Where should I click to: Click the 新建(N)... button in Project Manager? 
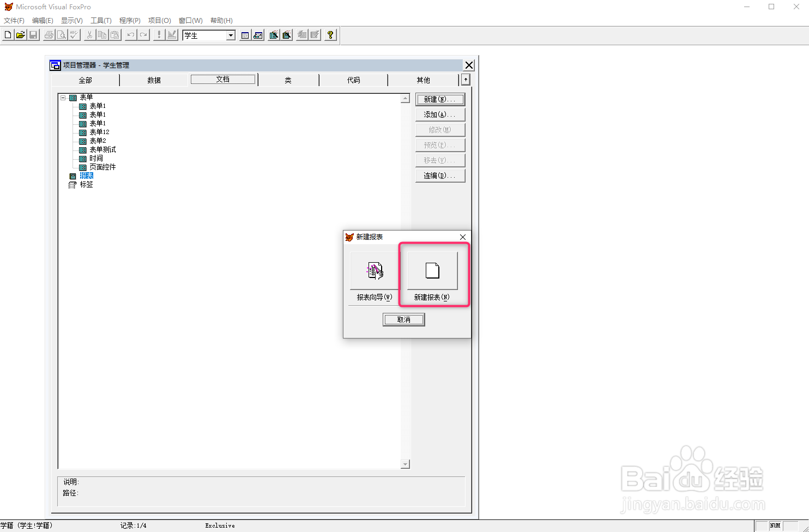[440, 99]
